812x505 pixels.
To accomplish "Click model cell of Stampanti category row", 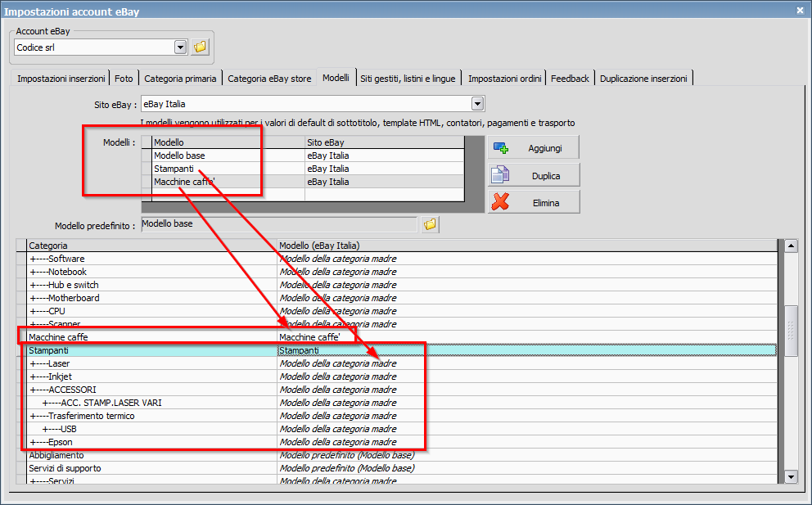I will click(527, 350).
